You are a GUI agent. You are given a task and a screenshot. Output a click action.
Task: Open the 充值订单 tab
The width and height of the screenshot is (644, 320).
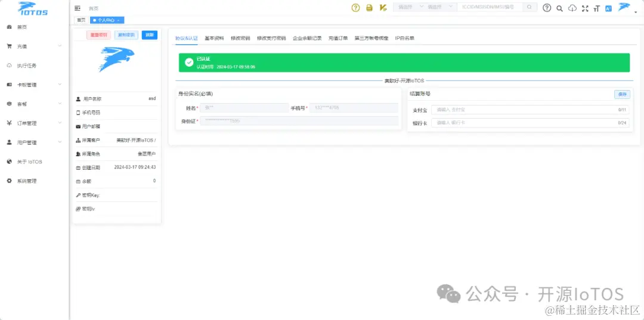coord(338,38)
